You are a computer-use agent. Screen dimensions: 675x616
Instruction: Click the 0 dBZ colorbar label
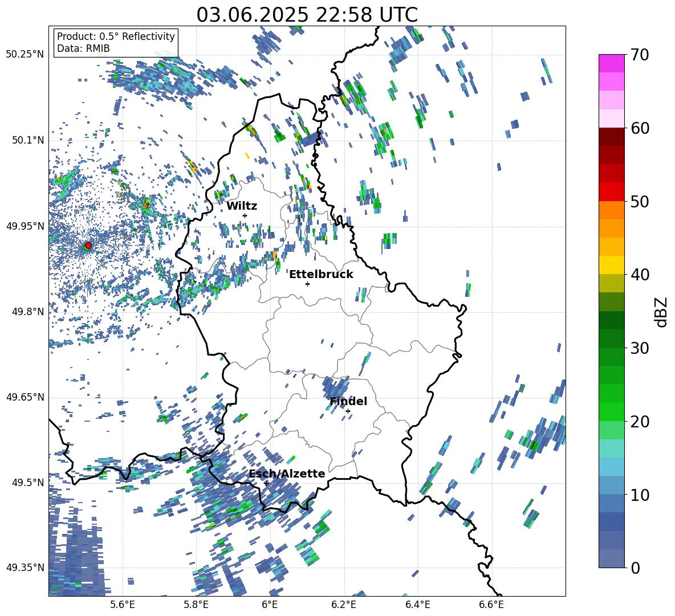[635, 568]
